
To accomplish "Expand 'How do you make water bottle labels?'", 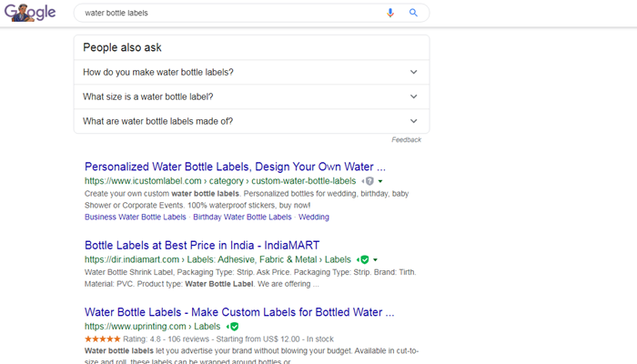I will pyautogui.click(x=251, y=72).
